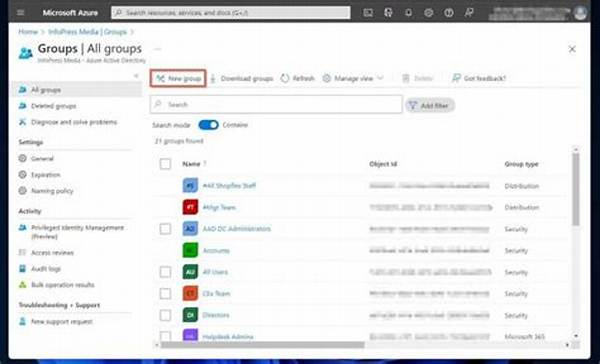The height and width of the screenshot is (364, 600).
Task: Click the Add filter button
Action: click(430, 106)
